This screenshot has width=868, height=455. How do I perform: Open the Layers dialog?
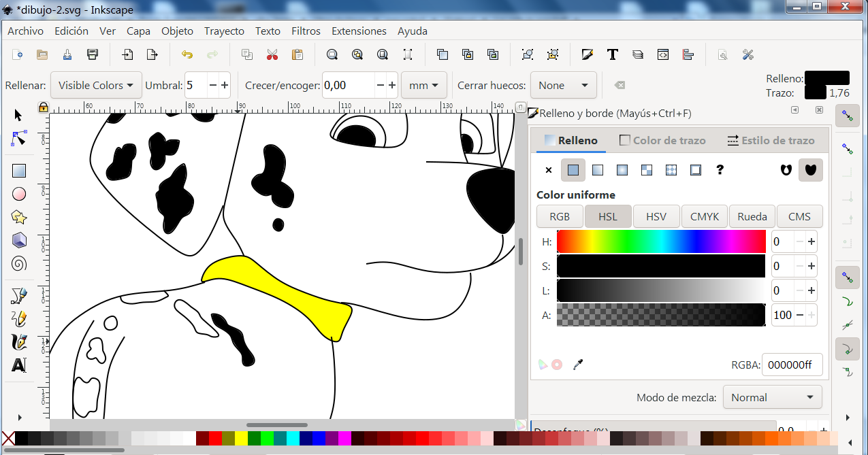638,54
